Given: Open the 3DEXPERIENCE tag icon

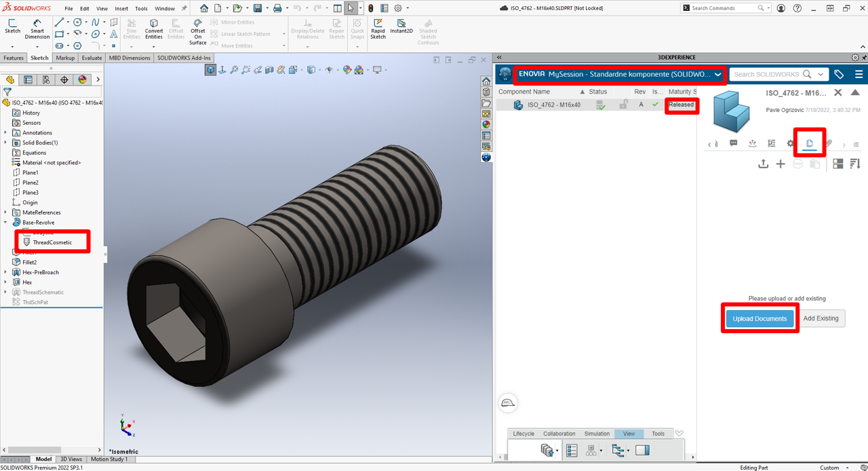Looking at the screenshot, I should pos(839,74).
